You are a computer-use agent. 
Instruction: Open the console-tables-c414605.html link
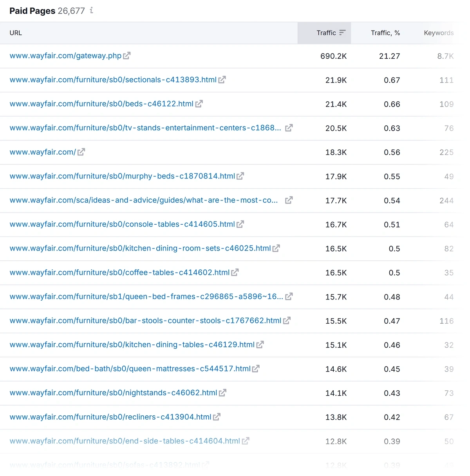[x=122, y=224]
